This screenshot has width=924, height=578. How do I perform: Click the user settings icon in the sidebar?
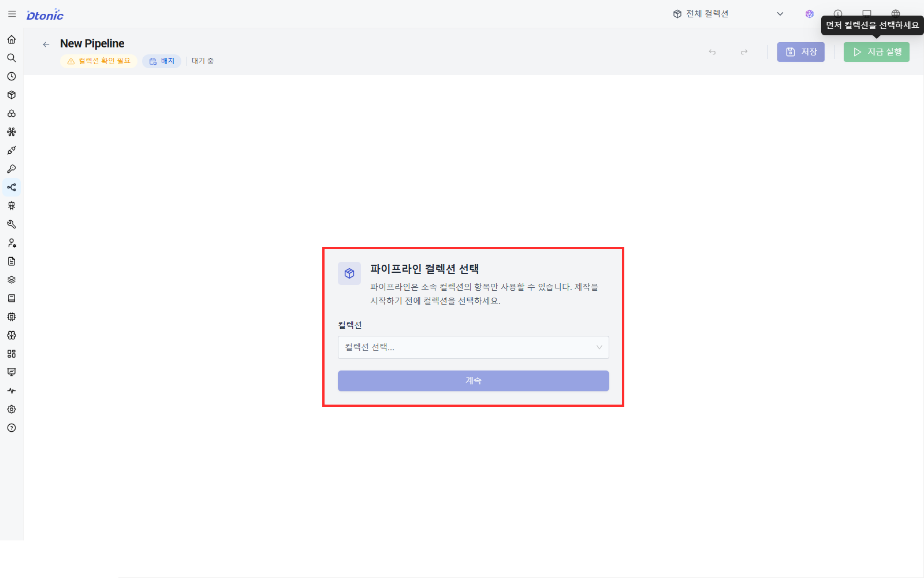coord(12,243)
